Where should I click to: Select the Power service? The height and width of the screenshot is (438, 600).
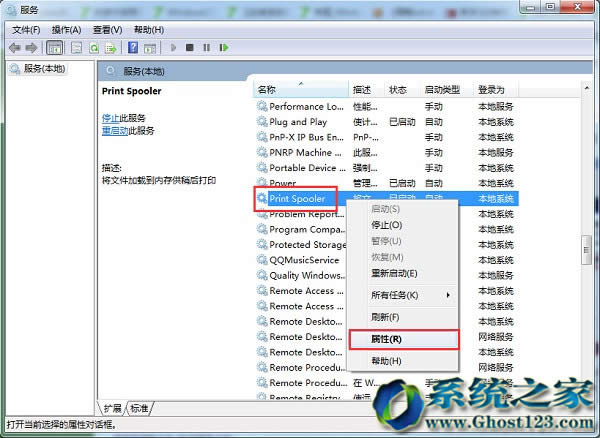coord(386,183)
